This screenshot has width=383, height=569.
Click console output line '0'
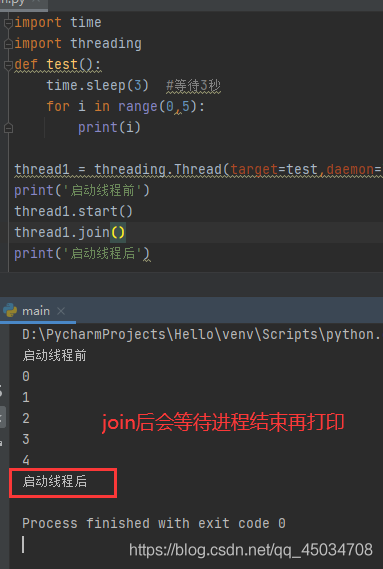coord(26,376)
